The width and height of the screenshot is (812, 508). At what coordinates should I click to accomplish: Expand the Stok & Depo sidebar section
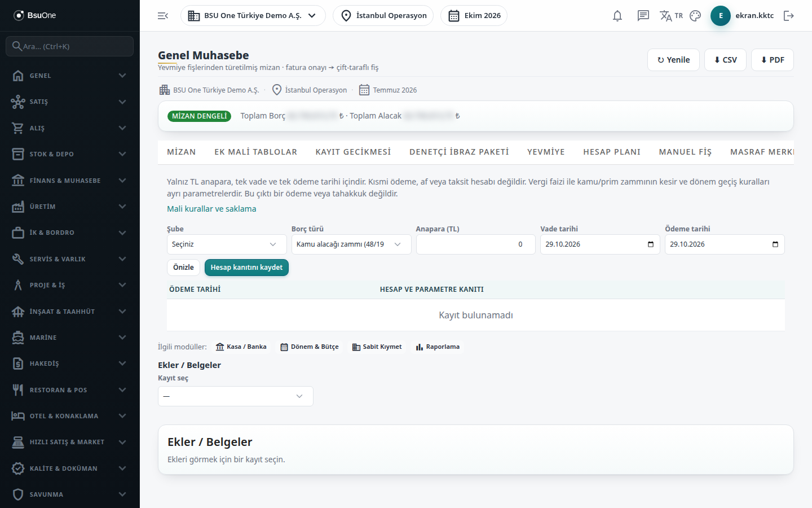[70, 154]
